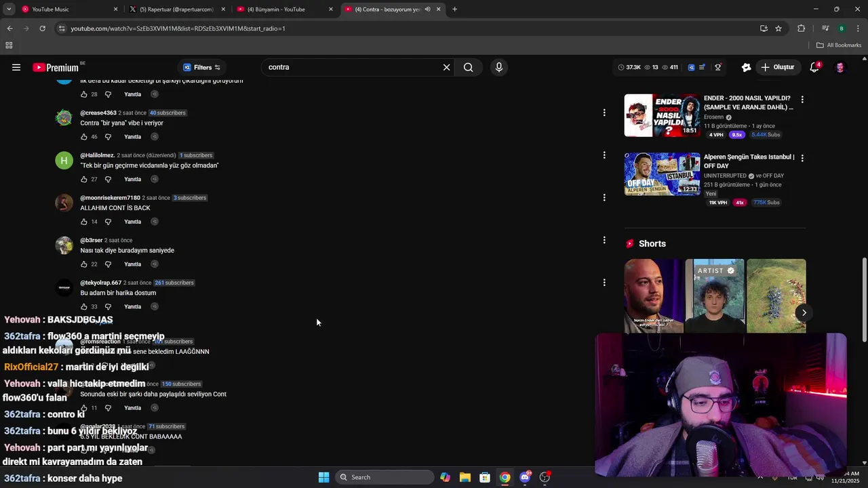Open Chrome media controls icon
The height and width of the screenshot is (488, 868).
coord(825,28)
